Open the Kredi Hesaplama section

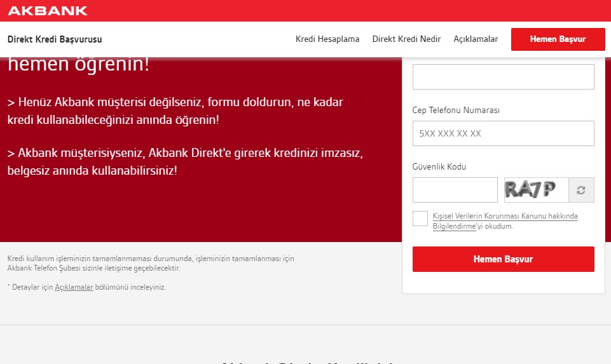tap(327, 39)
